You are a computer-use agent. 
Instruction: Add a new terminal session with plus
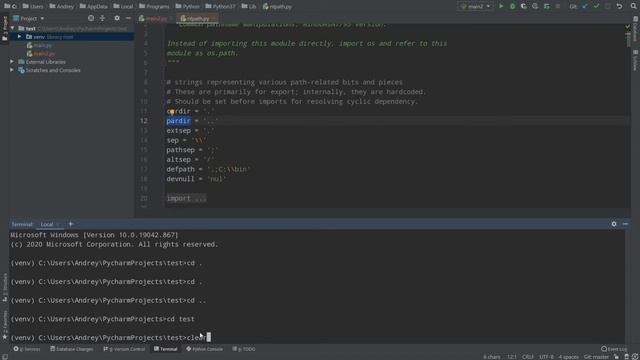70,224
